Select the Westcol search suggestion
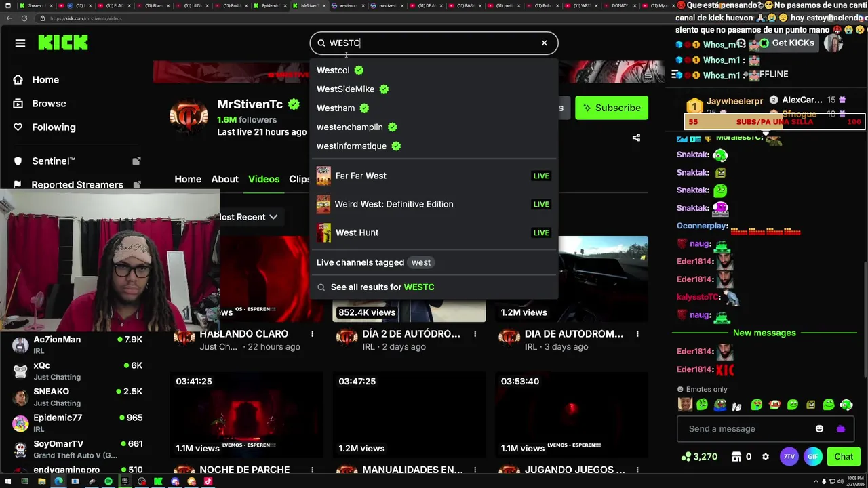 coord(340,70)
